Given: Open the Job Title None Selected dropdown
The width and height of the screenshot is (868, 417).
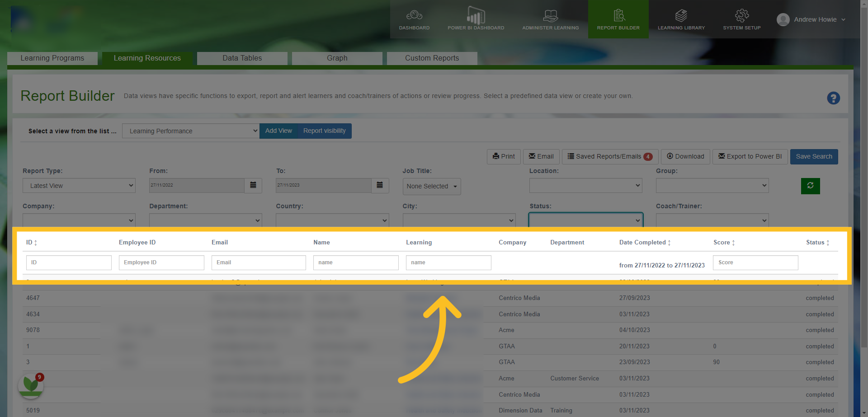Looking at the screenshot, I should 432,186.
